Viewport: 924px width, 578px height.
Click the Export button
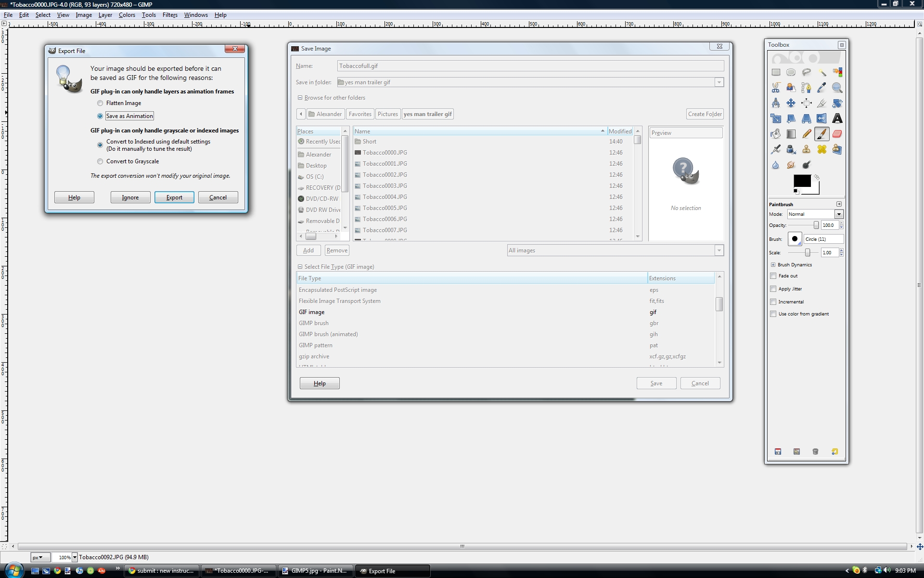tap(174, 197)
